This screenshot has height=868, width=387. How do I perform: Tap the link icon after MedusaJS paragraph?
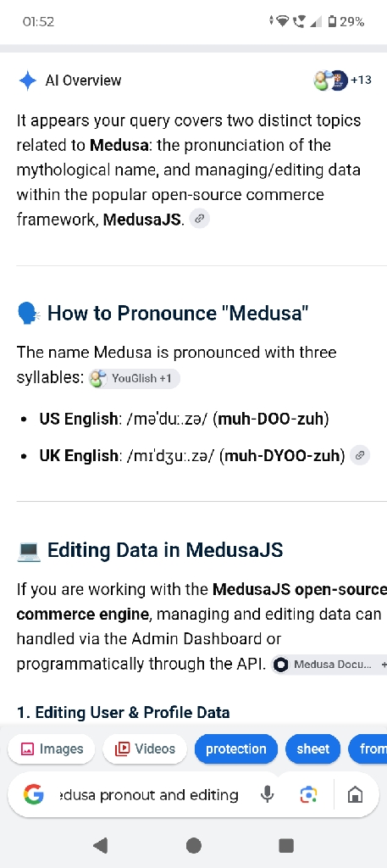point(199,219)
